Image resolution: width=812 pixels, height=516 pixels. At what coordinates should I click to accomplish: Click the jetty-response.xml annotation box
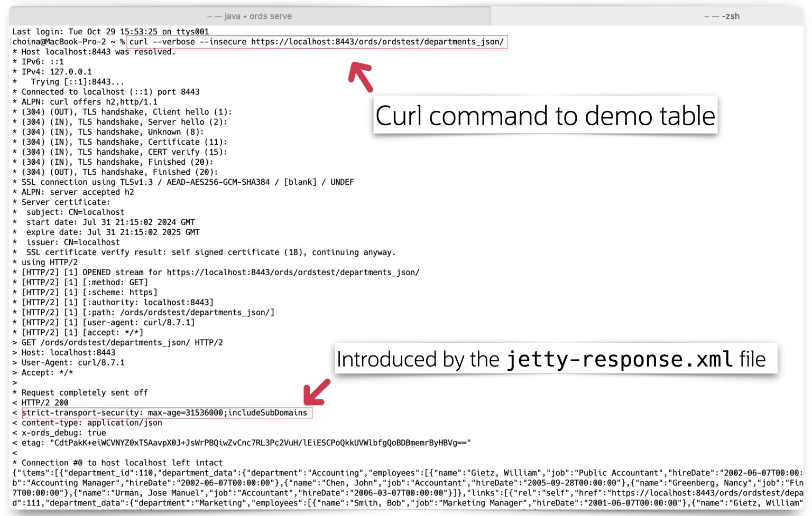pos(556,359)
